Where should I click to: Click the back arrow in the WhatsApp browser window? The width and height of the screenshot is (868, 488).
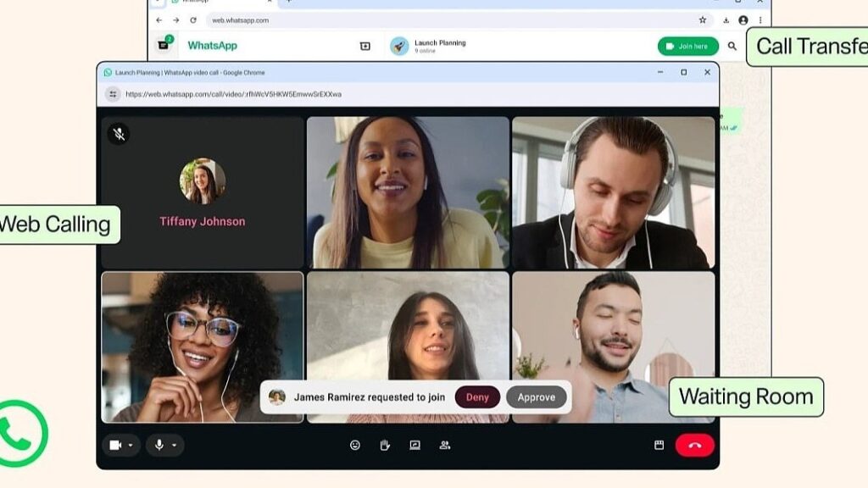[x=159, y=20]
